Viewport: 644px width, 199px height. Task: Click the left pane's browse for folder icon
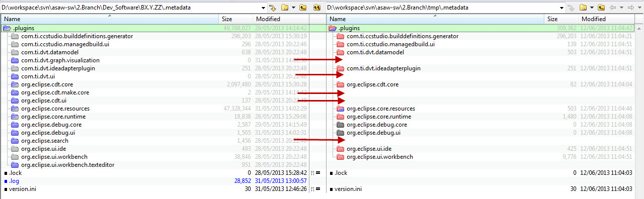point(285,8)
